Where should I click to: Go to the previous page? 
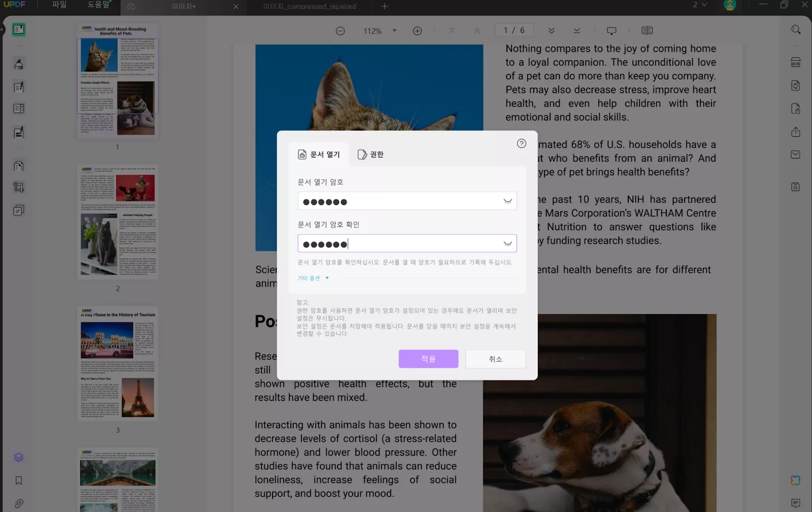click(x=477, y=30)
